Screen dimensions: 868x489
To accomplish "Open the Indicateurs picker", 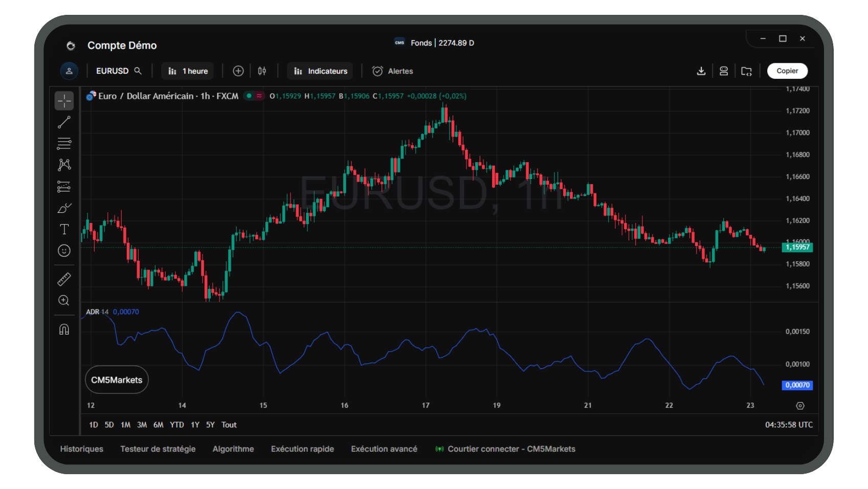I will tap(320, 71).
